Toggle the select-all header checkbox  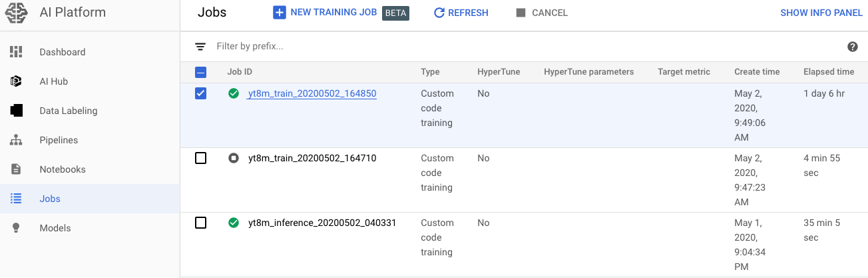click(x=200, y=72)
